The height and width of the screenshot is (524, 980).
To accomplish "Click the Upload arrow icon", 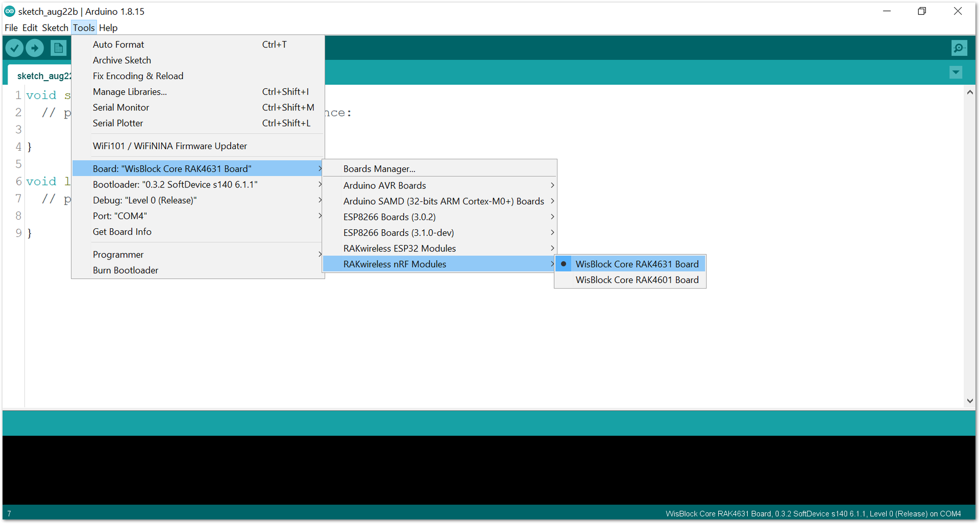I will coord(35,48).
